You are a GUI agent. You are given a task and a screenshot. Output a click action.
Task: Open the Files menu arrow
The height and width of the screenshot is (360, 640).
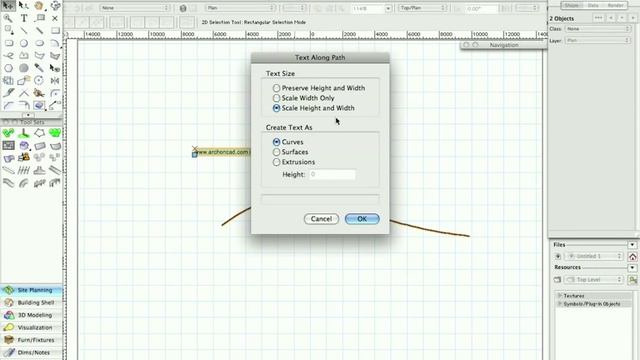(632, 245)
